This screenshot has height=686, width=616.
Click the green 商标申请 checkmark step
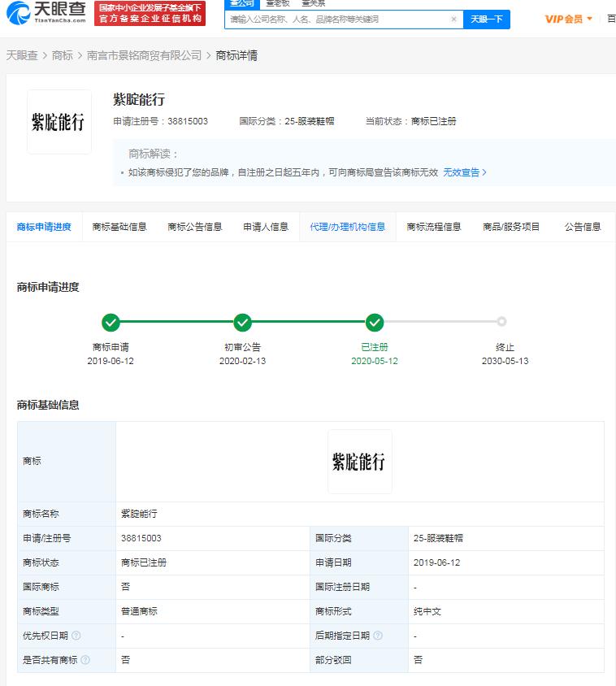pos(111,323)
